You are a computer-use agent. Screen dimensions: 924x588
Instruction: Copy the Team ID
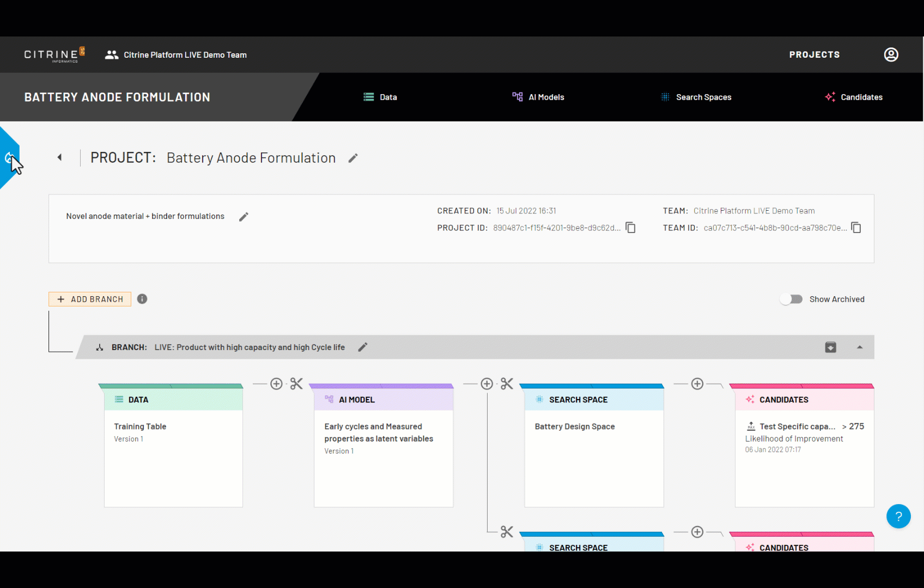pos(856,228)
